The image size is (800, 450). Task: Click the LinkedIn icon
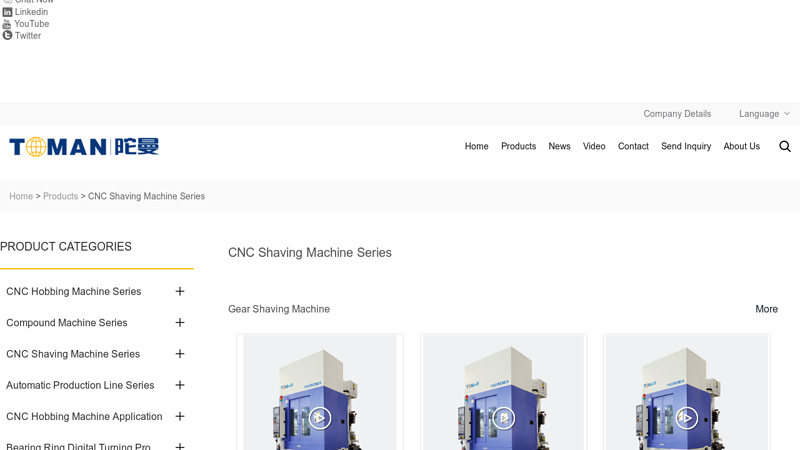7,12
